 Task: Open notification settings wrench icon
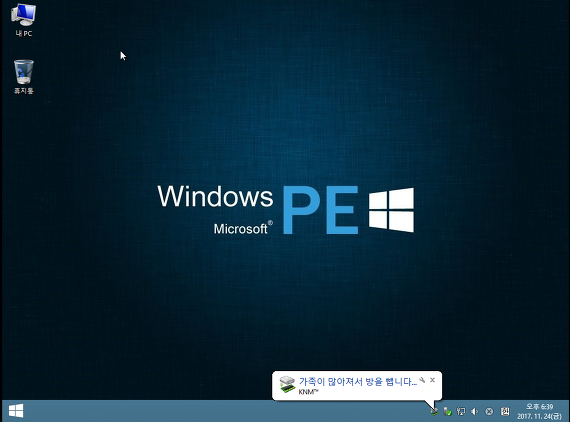[422, 380]
